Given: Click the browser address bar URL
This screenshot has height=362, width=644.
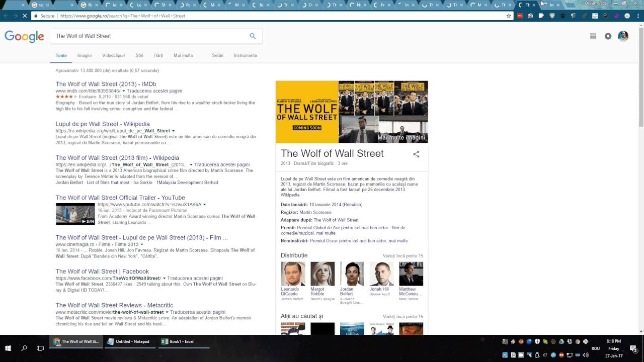Looking at the screenshot, I should [122, 16].
